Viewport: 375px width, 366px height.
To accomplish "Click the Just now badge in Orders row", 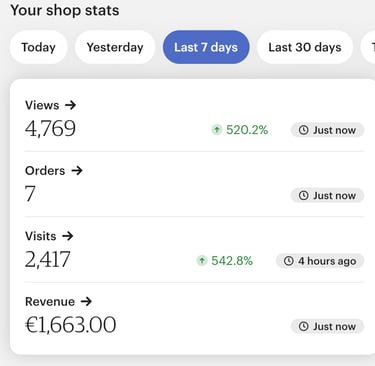I will click(327, 195).
